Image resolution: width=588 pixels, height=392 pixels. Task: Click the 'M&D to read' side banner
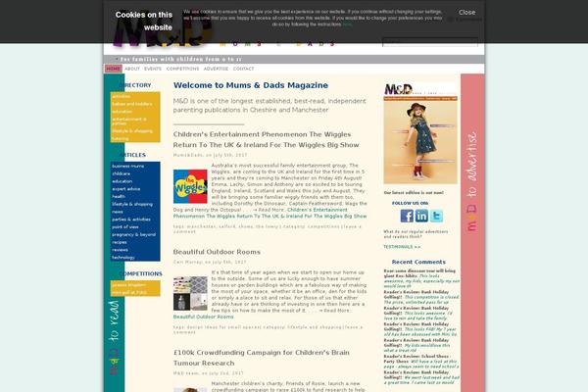pyautogui.click(x=114, y=337)
